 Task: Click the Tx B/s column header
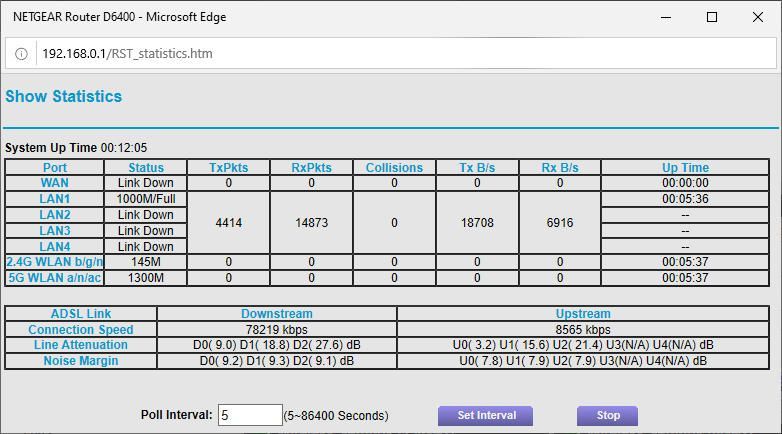click(477, 168)
